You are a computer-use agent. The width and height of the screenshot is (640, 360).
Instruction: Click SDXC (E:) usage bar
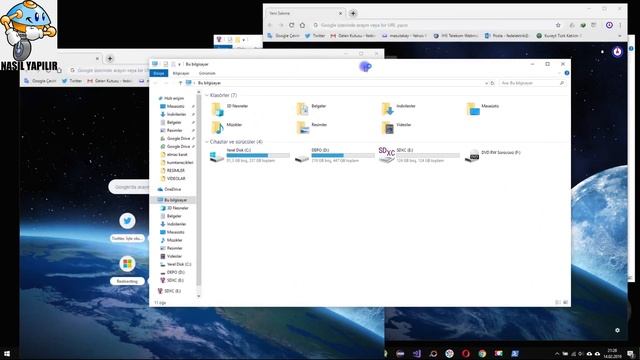[428, 156]
